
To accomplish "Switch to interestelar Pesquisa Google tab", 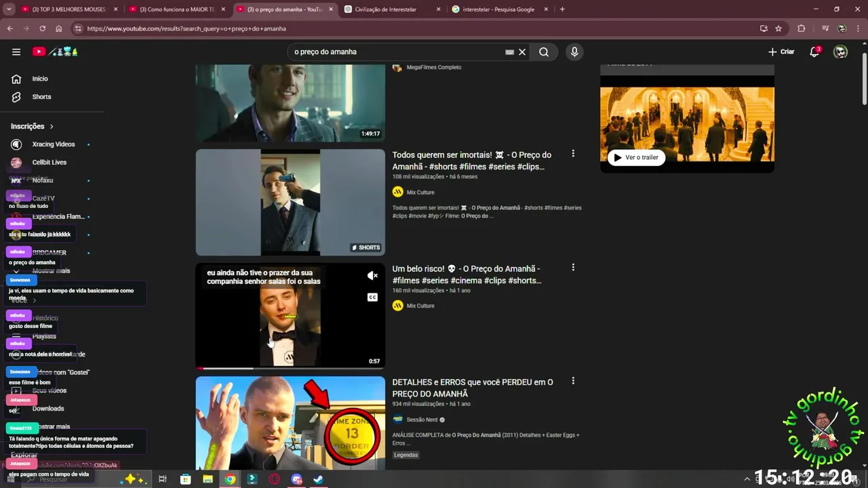I will click(x=500, y=9).
